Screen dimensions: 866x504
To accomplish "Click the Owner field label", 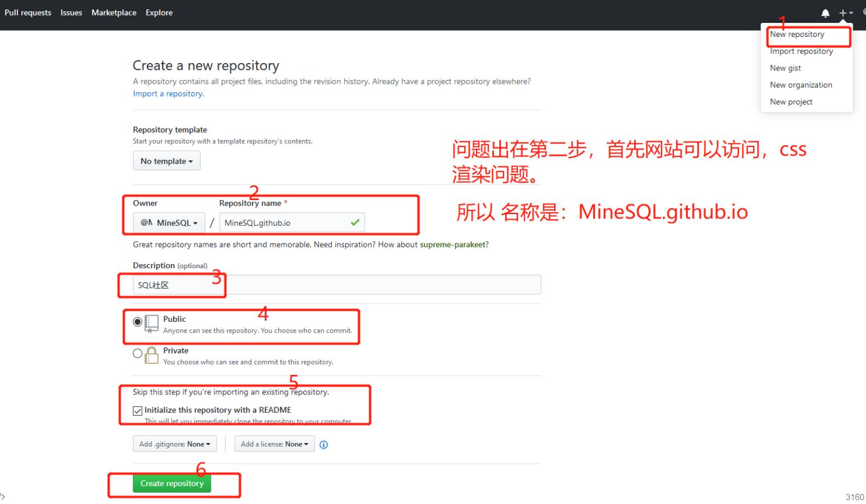I will coord(145,203).
